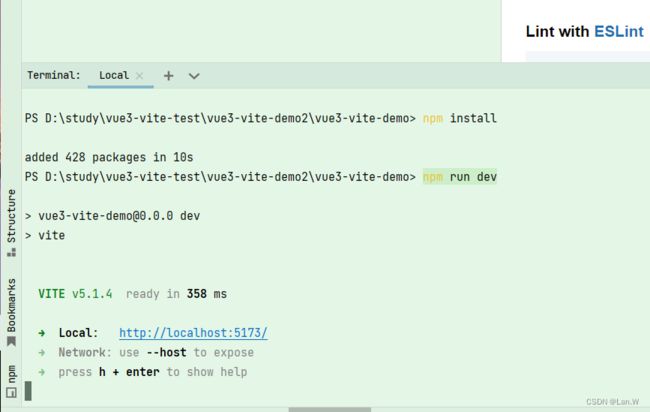Click the Bookmarks flag icon
Viewport: 650px width, 412px height.
[x=11, y=342]
